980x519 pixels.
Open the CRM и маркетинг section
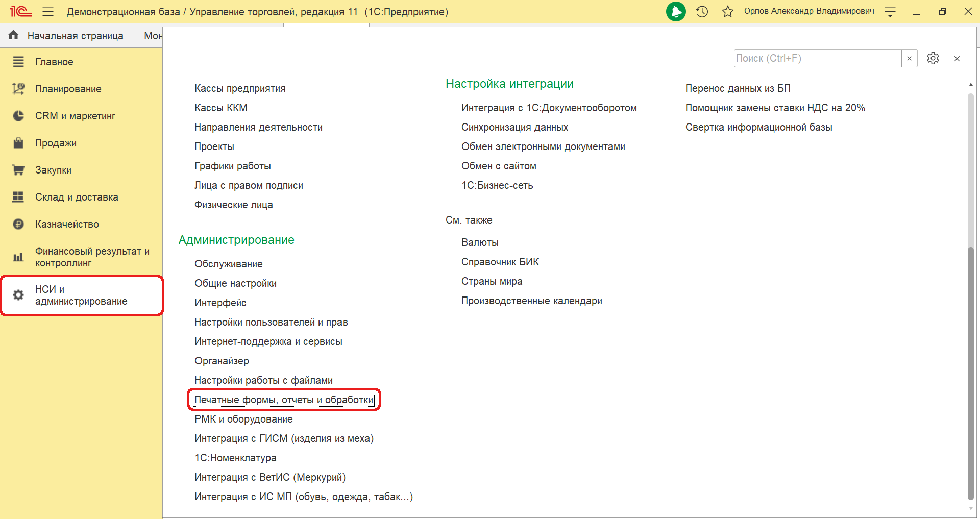tap(75, 116)
